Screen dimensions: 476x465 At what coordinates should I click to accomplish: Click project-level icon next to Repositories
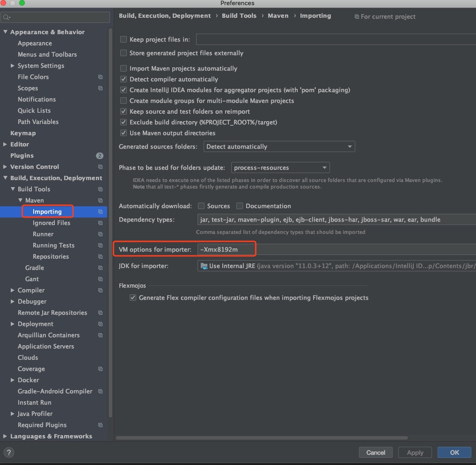coord(100,257)
